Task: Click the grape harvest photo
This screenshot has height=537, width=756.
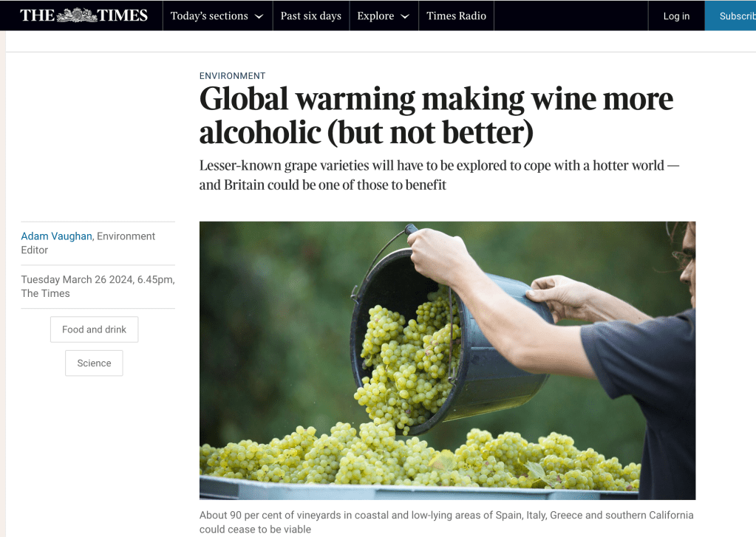Action: click(447, 360)
